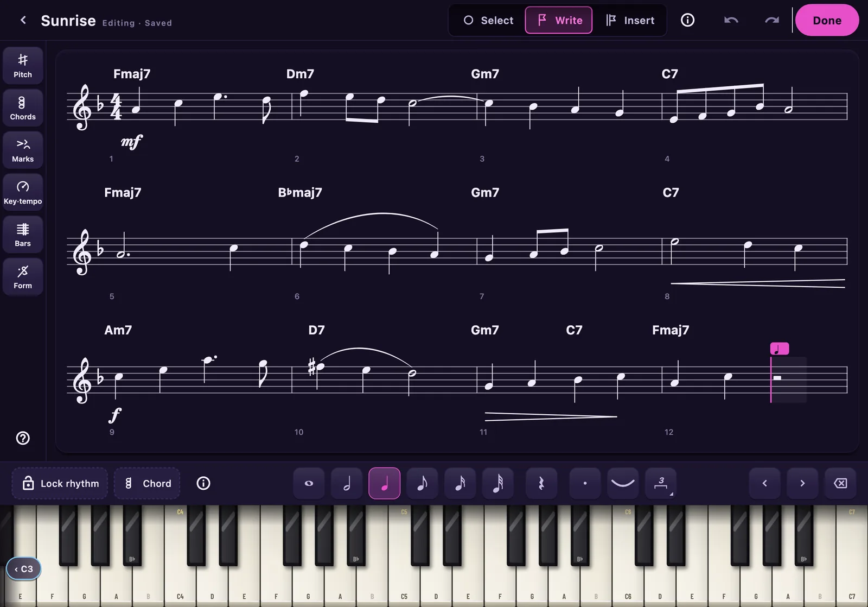This screenshot has width=868, height=607.
Task: Toggle the quarter note duration
Action: (x=385, y=483)
